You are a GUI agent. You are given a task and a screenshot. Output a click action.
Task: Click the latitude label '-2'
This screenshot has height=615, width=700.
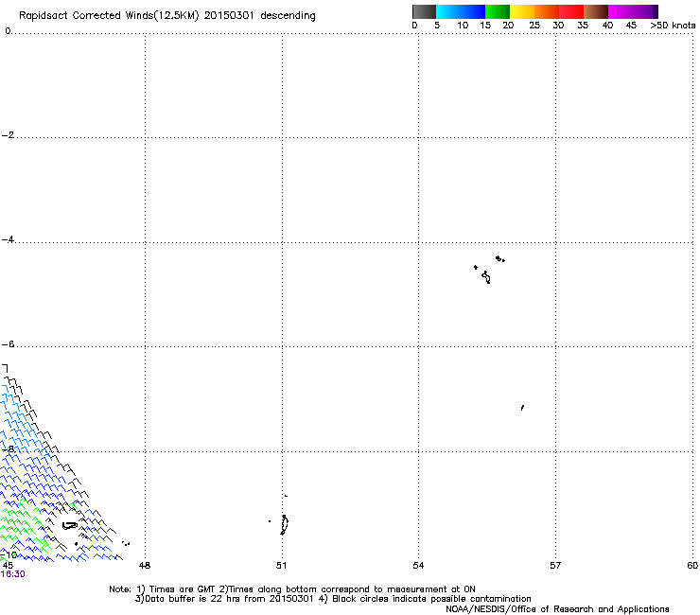pyautogui.click(x=8, y=135)
